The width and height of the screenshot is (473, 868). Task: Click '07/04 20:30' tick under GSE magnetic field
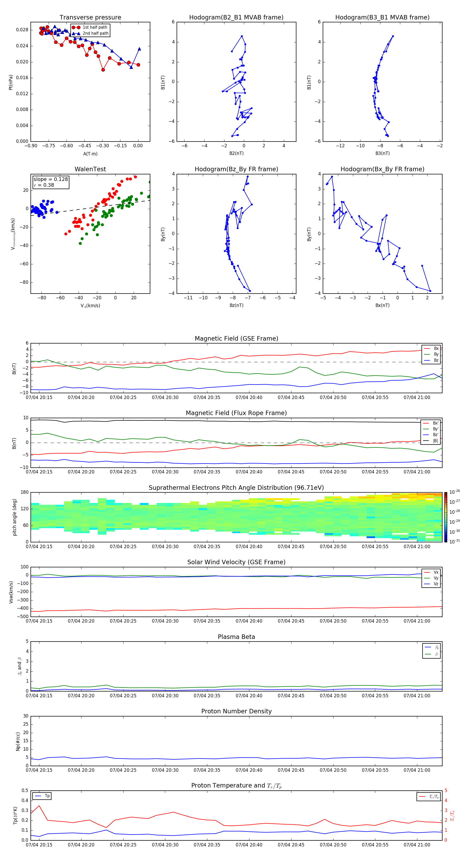point(165,398)
